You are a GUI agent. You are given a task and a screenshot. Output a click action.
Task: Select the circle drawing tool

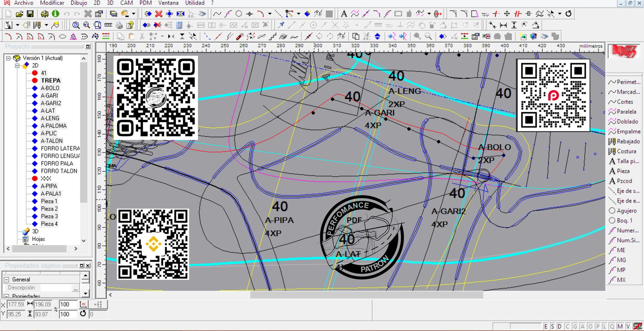click(239, 14)
